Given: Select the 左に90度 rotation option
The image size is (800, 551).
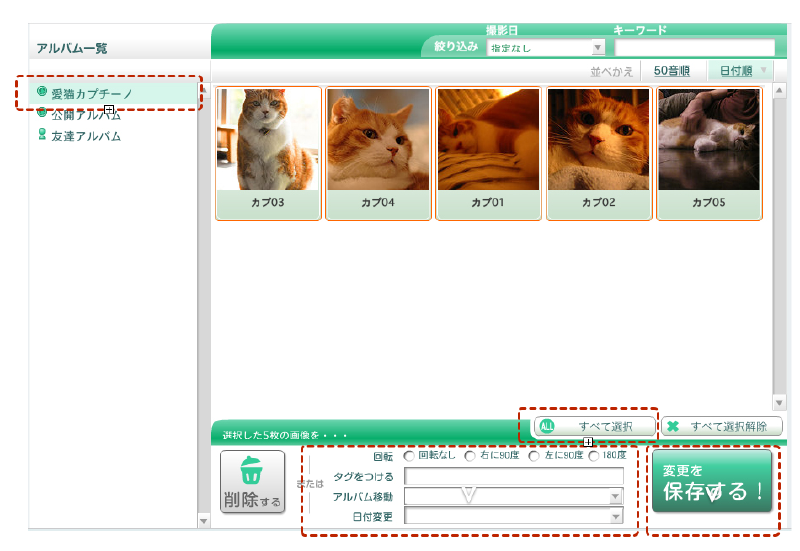Looking at the screenshot, I should coord(534,456).
